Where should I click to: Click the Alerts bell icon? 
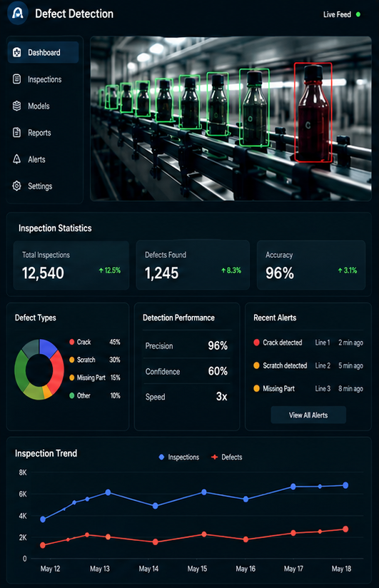[x=17, y=159]
